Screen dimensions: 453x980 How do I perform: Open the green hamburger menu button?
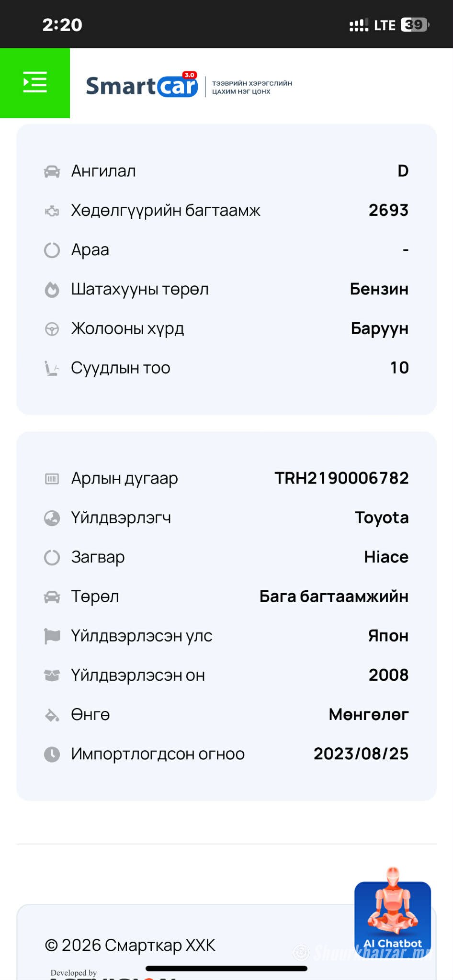coord(35,82)
